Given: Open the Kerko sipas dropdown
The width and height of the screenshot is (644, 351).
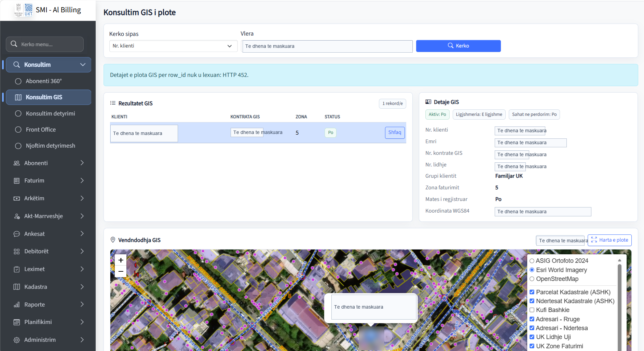Looking at the screenshot, I should (x=173, y=46).
